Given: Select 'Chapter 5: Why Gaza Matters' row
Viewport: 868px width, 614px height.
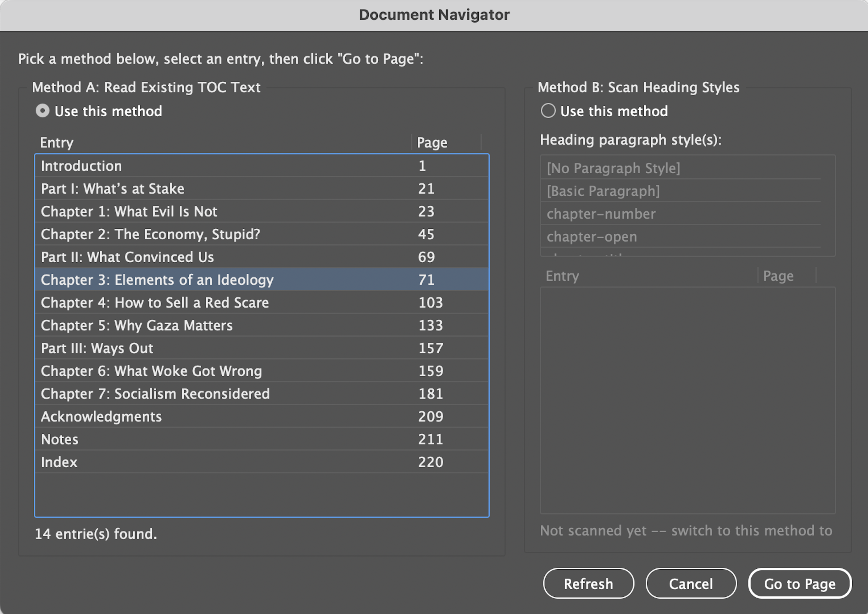Looking at the screenshot, I should coord(262,325).
